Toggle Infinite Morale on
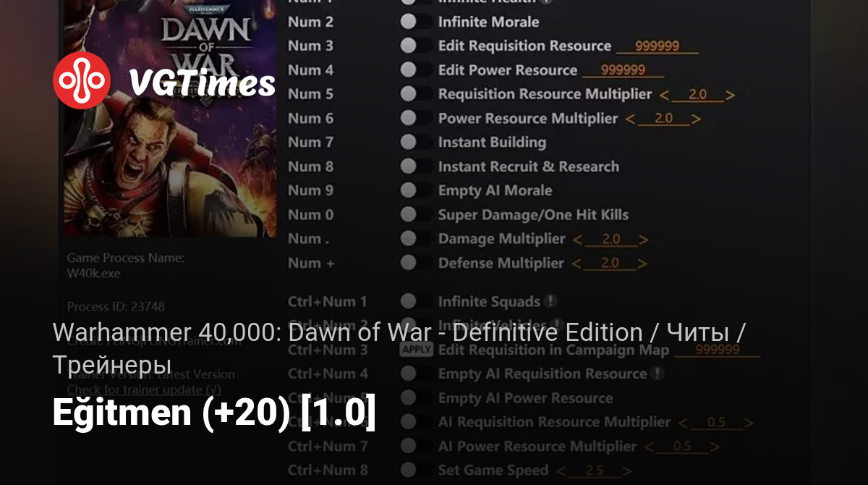This screenshot has height=485, width=868. [x=409, y=22]
